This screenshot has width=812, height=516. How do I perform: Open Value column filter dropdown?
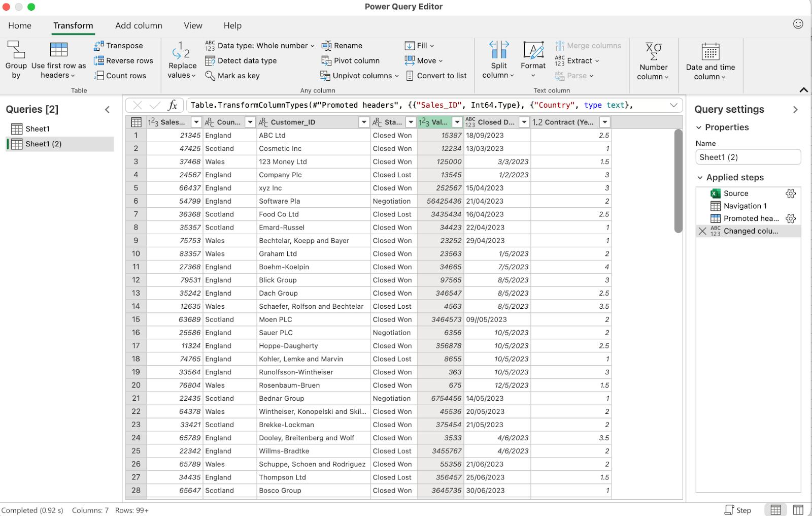coord(457,122)
